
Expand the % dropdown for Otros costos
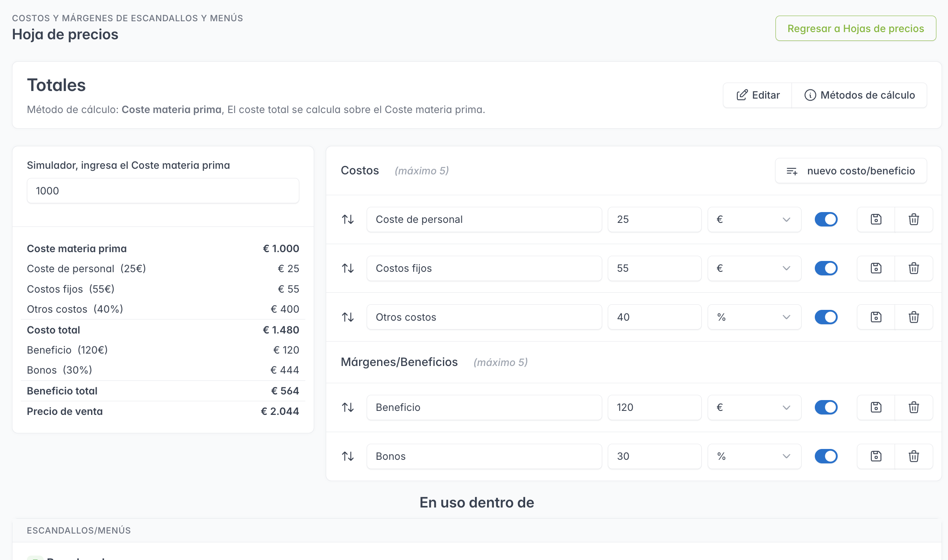(x=754, y=317)
